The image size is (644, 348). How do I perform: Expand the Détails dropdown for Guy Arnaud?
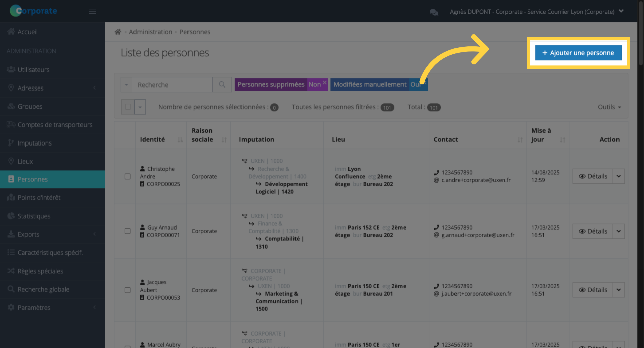(x=619, y=231)
